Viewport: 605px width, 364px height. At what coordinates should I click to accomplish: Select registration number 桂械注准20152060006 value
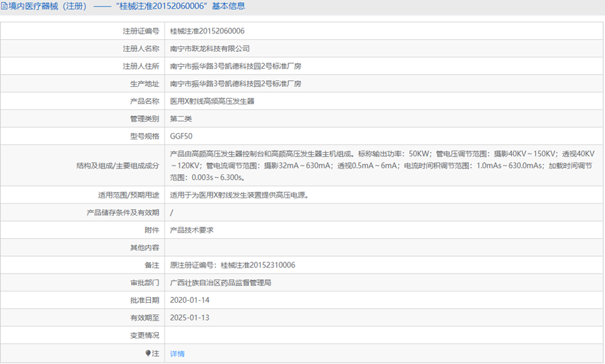(207, 31)
